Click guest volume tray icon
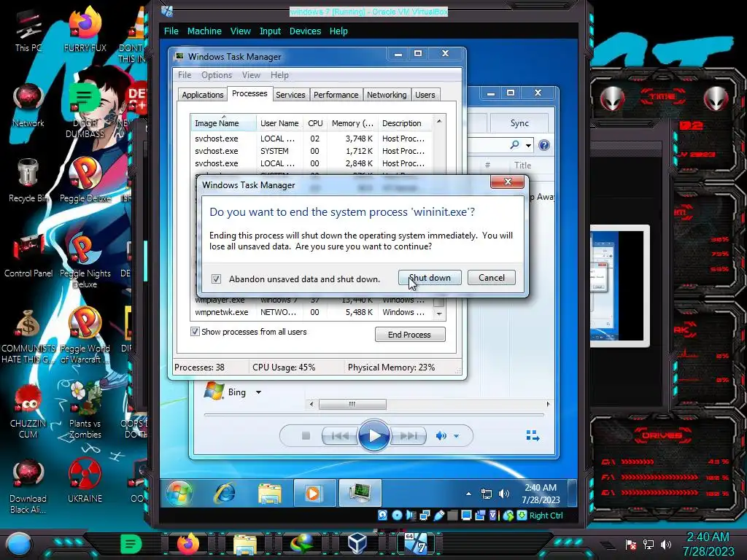 [503, 494]
